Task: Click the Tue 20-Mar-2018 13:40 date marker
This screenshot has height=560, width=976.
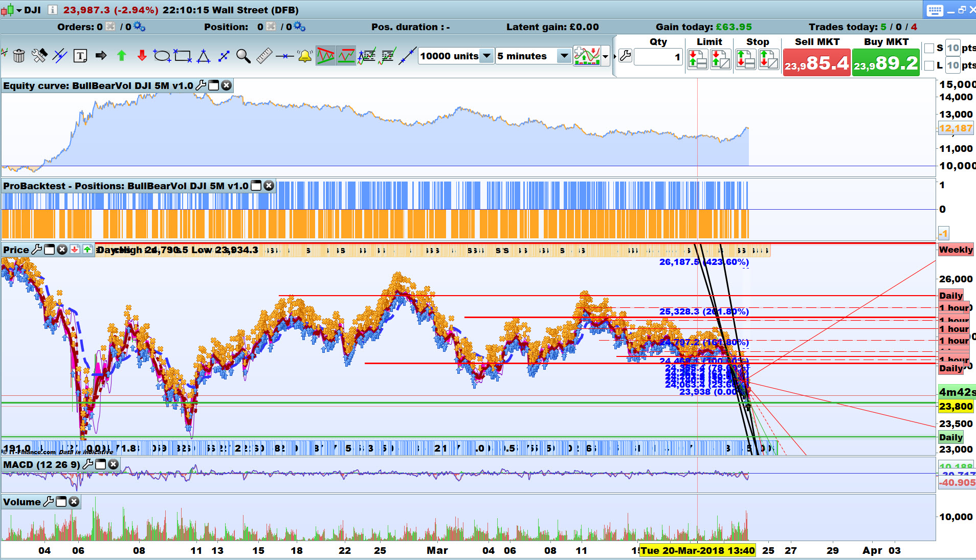Action: (x=697, y=551)
